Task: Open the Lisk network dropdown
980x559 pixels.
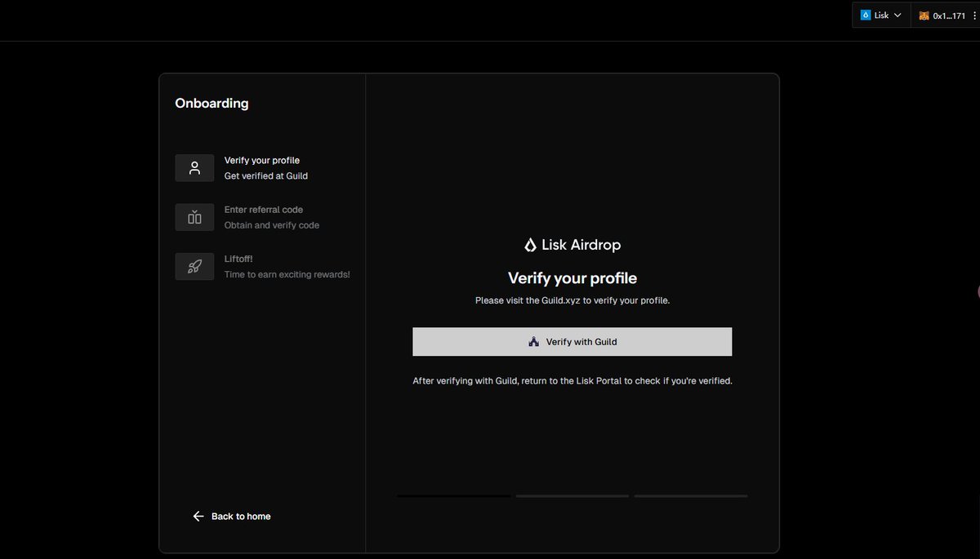Action: tap(881, 15)
